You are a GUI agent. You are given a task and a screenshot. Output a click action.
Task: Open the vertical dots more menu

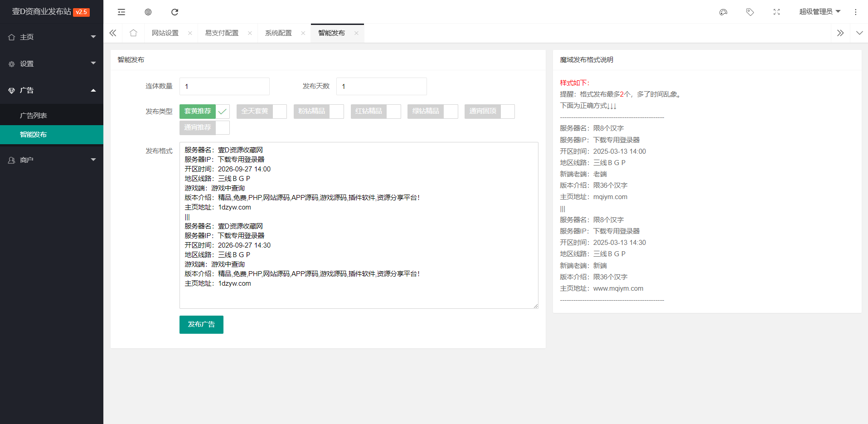(x=856, y=12)
